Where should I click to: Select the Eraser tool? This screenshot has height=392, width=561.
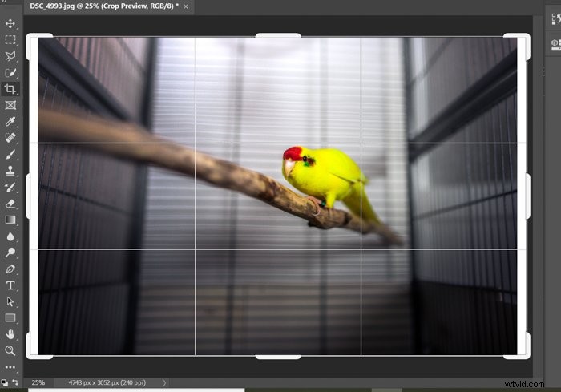(x=10, y=204)
